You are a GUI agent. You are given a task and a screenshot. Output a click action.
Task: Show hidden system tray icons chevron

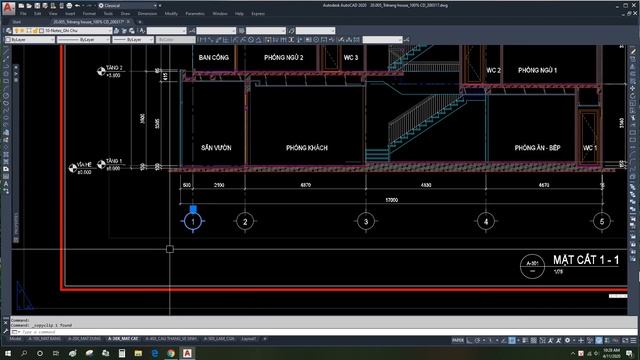coord(572,353)
